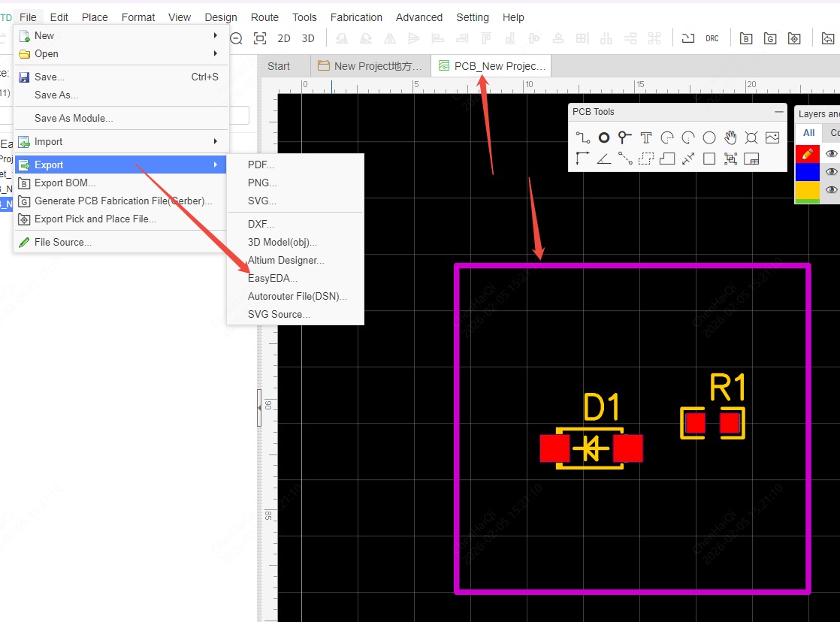Screen dimensions: 840x622
Task: Select the Image insert tool
Action: click(x=772, y=137)
